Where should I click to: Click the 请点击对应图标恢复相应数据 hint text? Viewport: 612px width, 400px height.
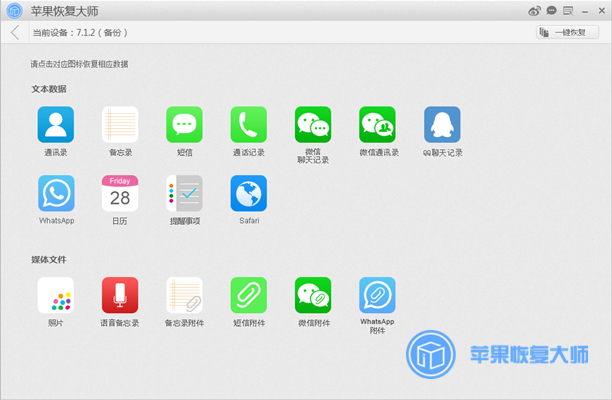(79, 64)
